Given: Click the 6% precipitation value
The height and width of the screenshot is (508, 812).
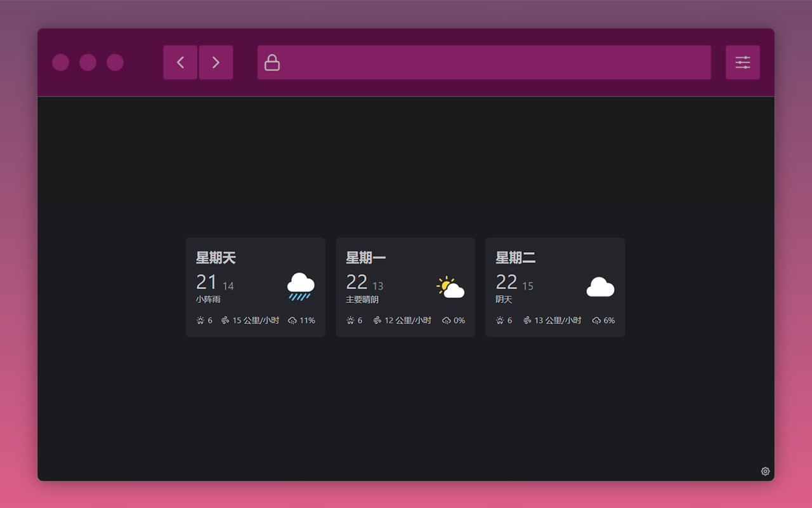Looking at the screenshot, I should [x=609, y=321].
